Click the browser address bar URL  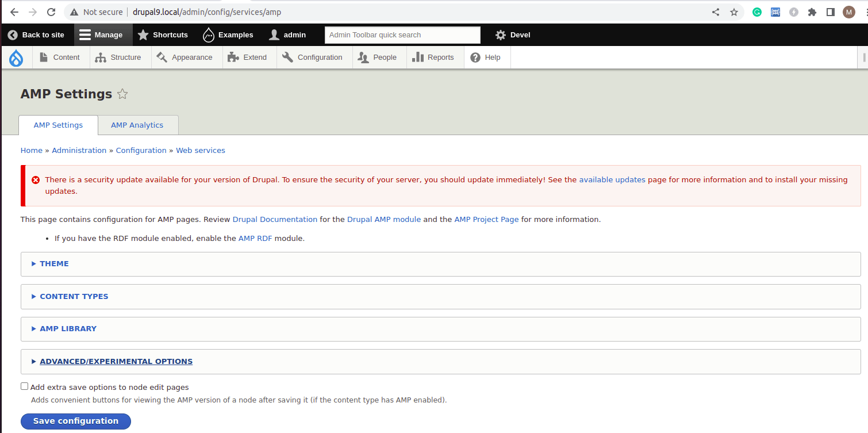207,12
